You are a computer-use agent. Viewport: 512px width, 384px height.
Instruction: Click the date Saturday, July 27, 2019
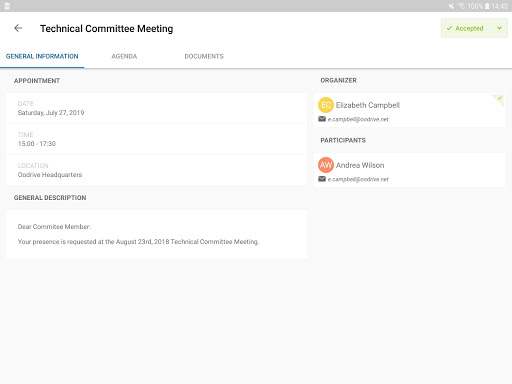(51, 113)
